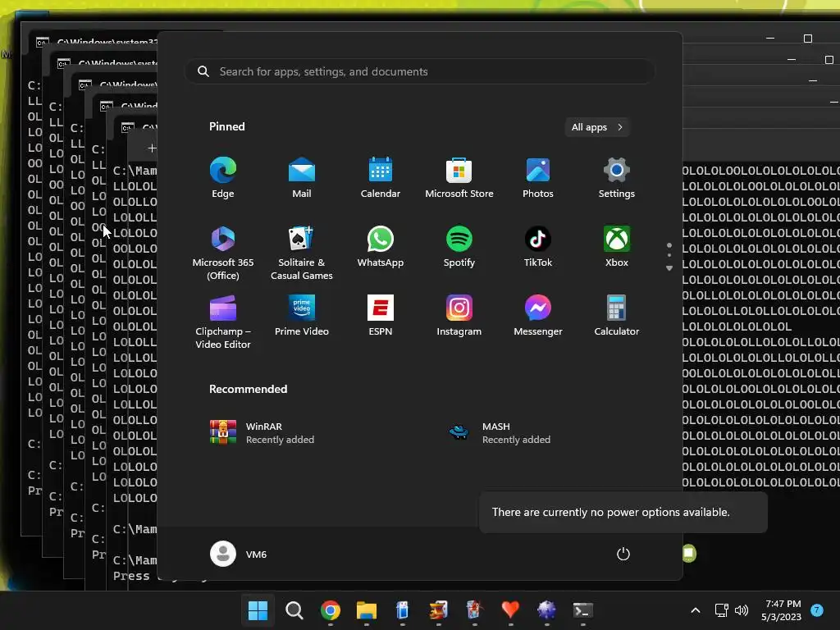
Task: Open network status tray icon
Action: click(x=722, y=610)
